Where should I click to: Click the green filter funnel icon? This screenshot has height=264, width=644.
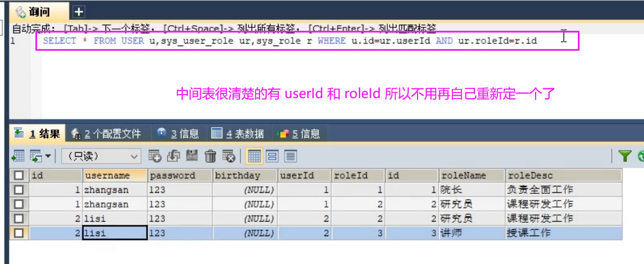[625, 156]
